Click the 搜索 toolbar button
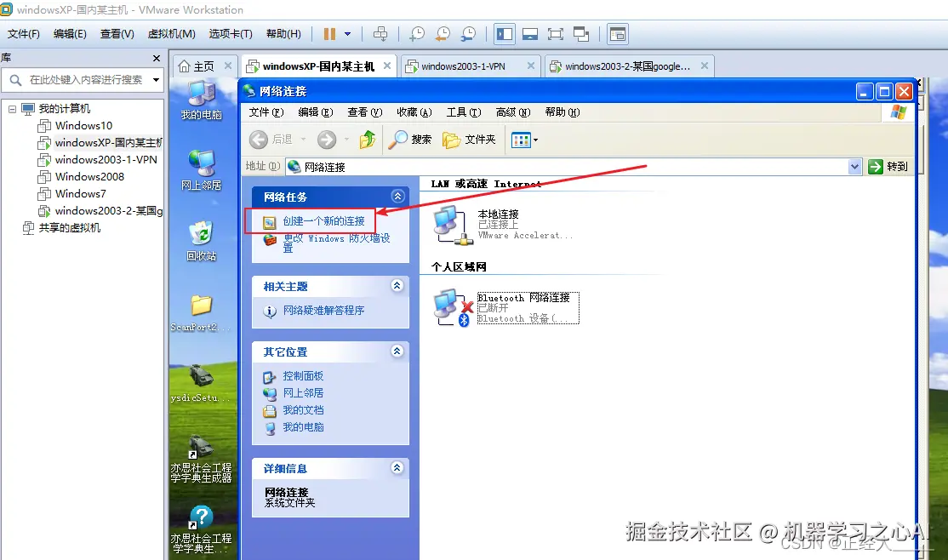This screenshot has width=948, height=560. (410, 140)
